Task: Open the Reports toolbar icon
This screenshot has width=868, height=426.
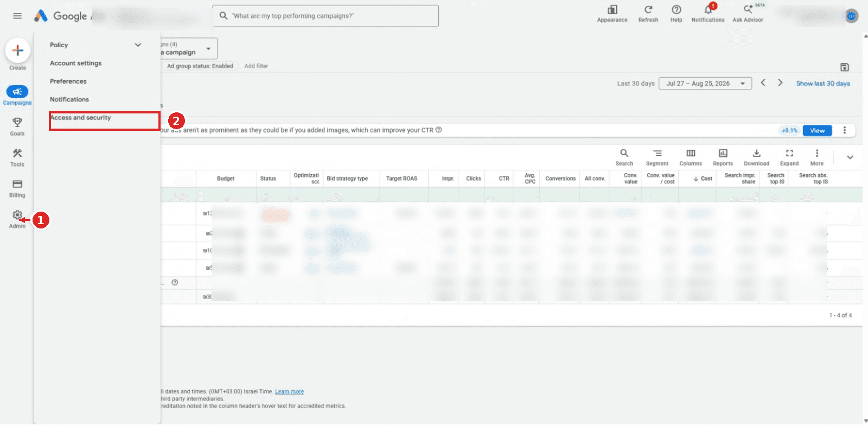Action: coord(723,153)
